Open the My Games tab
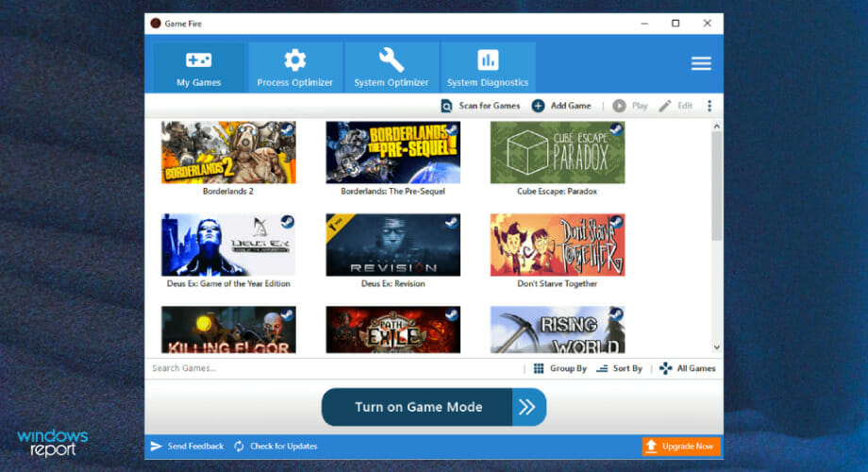 pos(199,68)
